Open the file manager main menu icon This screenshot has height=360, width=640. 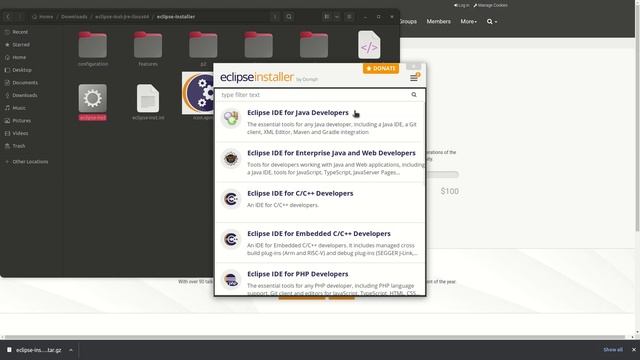349,17
